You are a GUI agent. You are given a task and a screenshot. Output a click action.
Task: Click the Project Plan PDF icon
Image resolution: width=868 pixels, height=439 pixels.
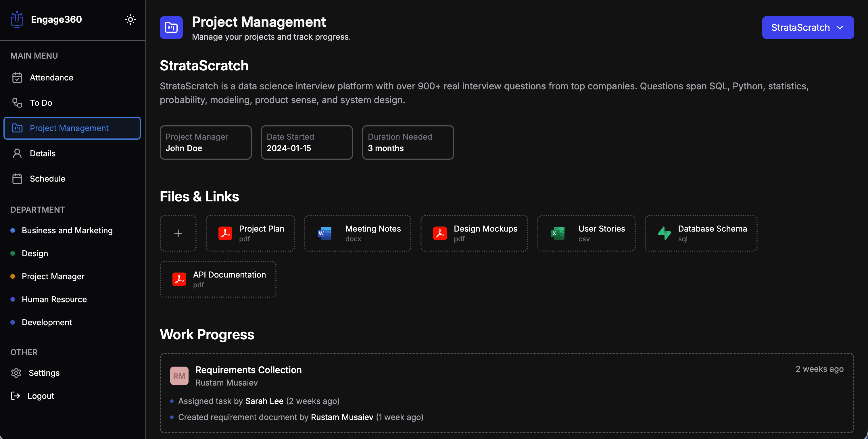click(x=225, y=233)
